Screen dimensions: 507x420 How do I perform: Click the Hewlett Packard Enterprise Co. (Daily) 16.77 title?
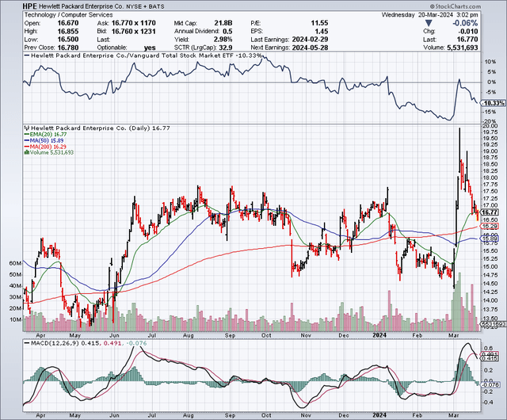tap(101, 128)
